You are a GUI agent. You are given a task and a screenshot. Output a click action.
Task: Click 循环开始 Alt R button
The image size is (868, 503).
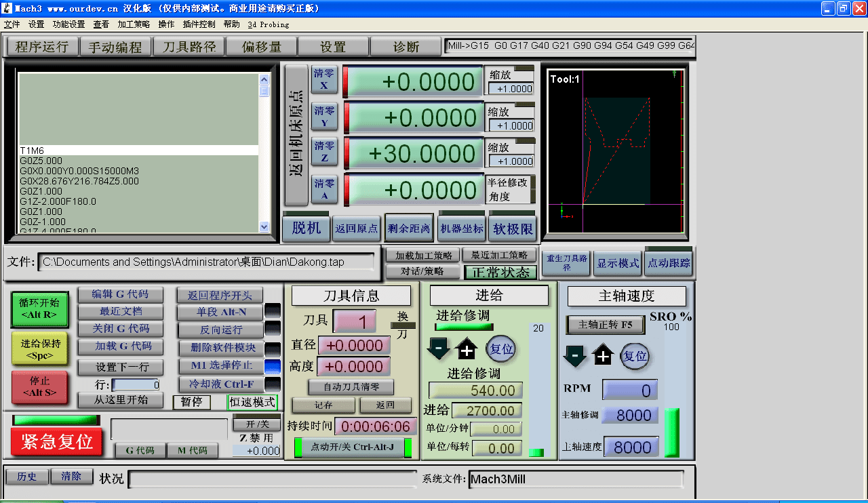click(x=39, y=309)
